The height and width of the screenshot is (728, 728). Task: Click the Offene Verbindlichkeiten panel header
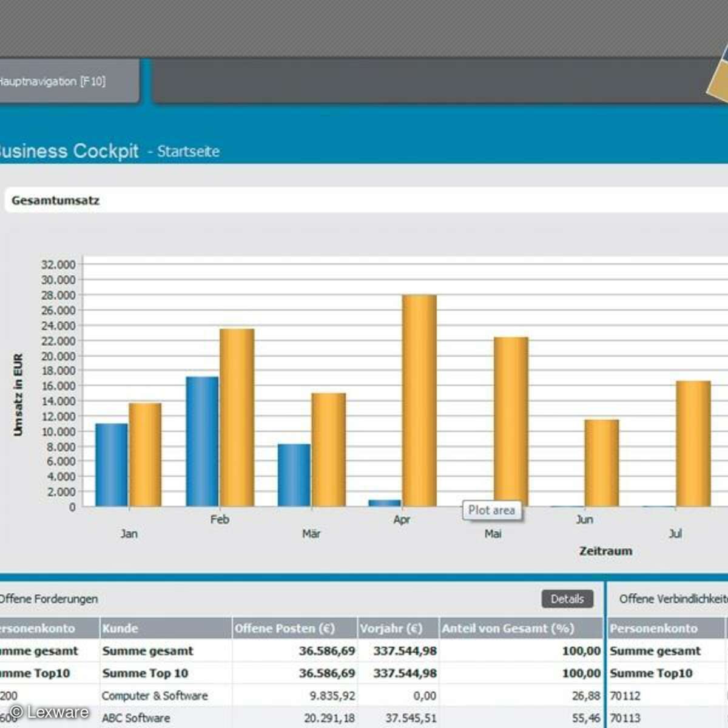673,599
